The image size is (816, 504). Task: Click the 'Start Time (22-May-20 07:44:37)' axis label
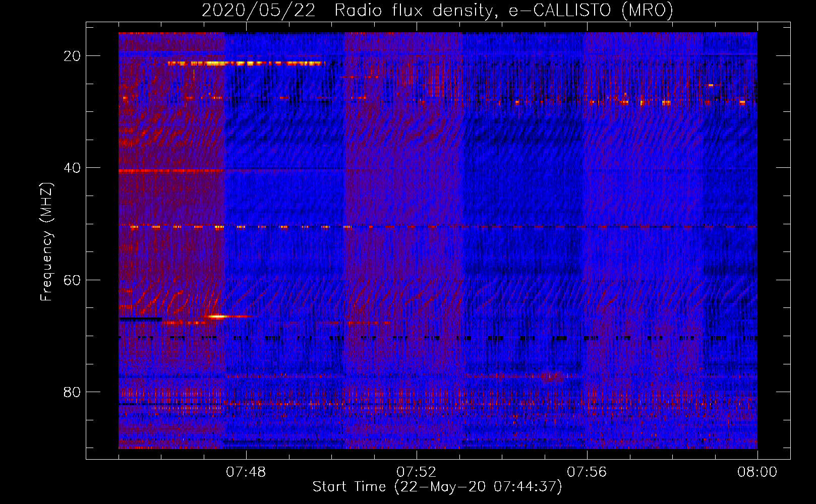pos(437,487)
